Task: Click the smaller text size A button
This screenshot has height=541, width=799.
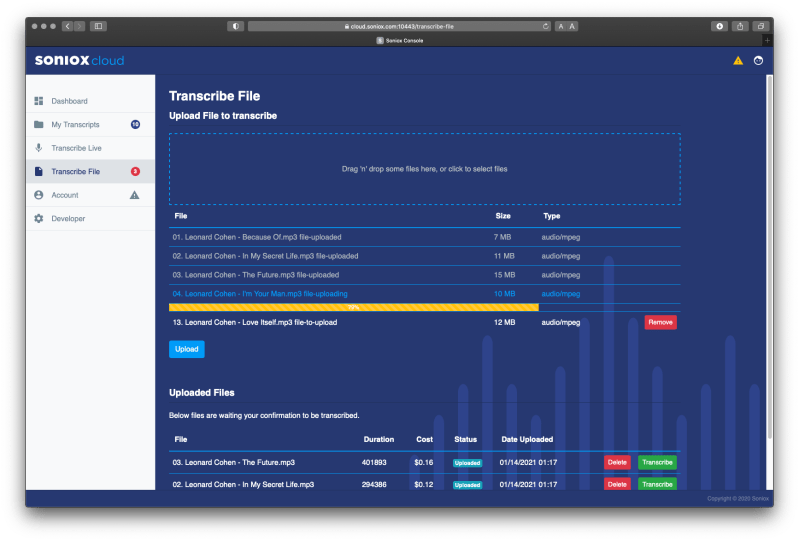Action: coord(561,26)
